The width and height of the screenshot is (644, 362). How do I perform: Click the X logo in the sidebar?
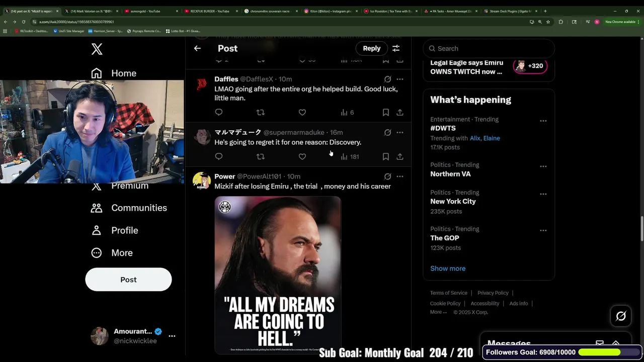coord(97,49)
